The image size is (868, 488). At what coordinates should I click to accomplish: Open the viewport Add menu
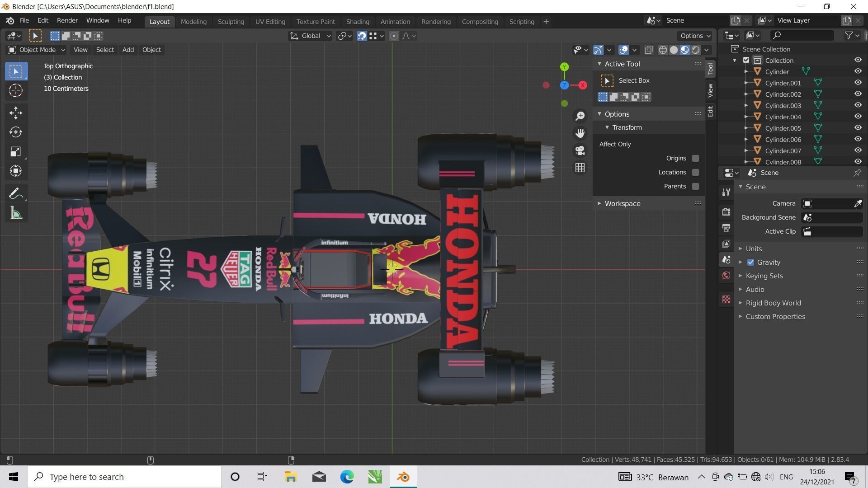tap(128, 50)
